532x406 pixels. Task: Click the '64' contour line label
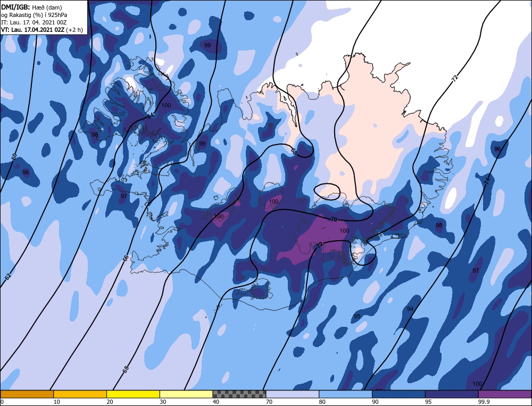(x=151, y=115)
